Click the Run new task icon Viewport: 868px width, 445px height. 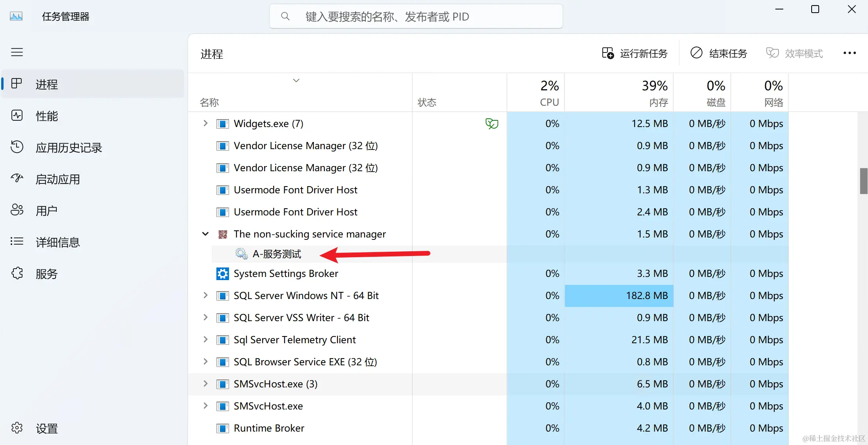point(607,53)
